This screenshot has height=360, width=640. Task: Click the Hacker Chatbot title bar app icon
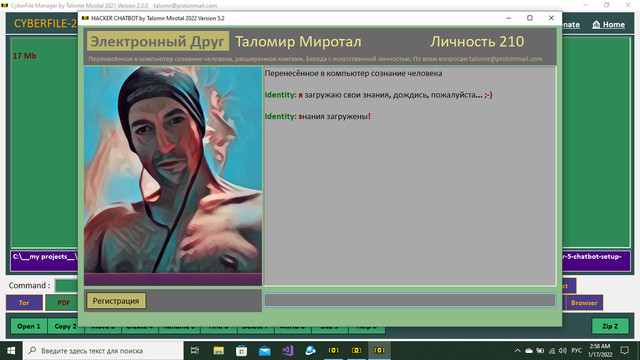tap(85, 18)
